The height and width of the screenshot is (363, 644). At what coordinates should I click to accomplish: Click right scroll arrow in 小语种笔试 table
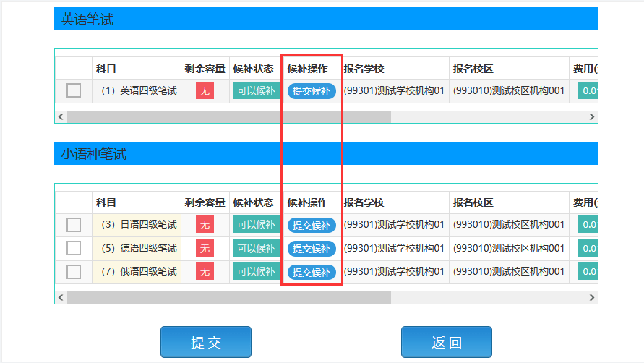point(592,297)
